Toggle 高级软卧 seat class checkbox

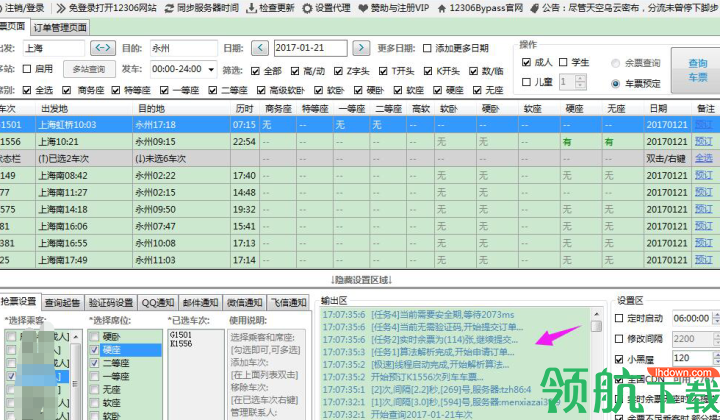261,90
